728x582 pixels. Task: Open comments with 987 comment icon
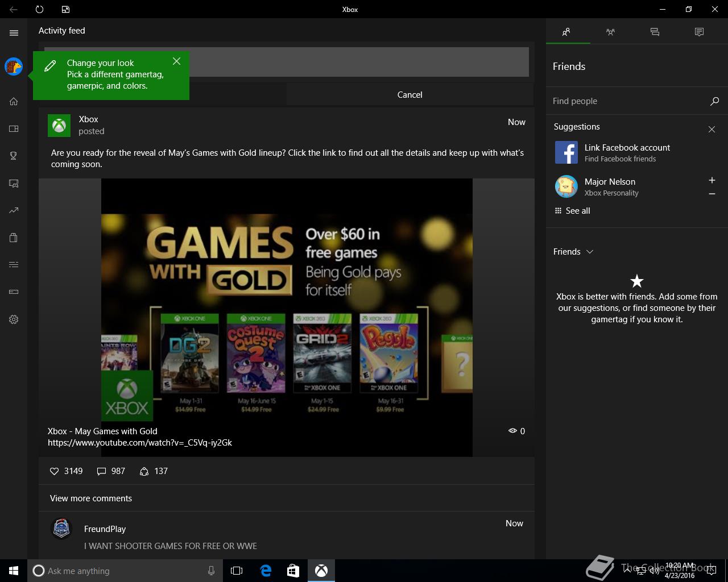tap(102, 471)
